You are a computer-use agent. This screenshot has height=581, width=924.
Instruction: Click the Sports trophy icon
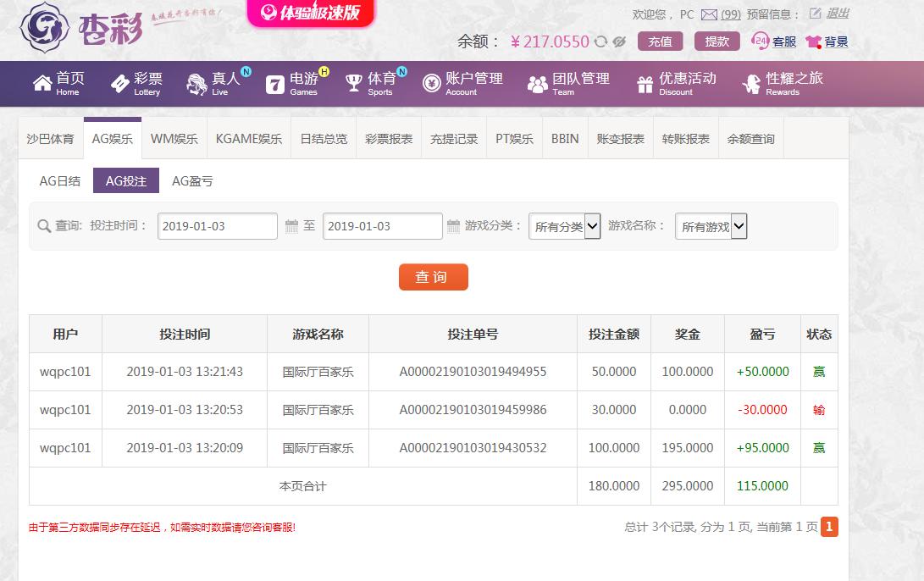(353, 83)
